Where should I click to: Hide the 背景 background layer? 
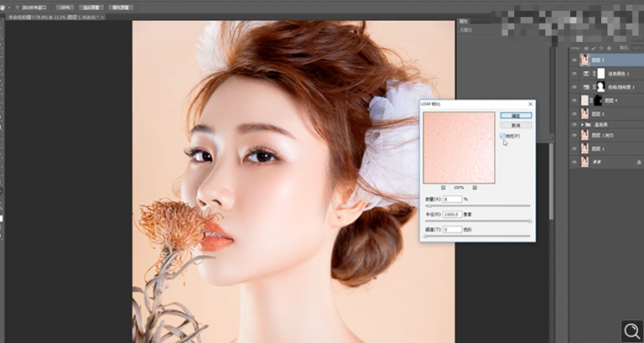click(x=575, y=162)
